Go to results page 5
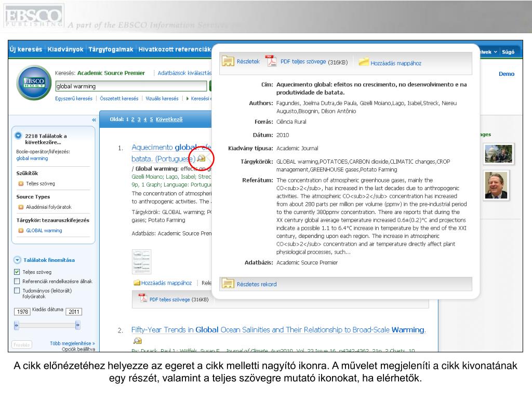The width and height of the screenshot is (532, 399). [x=151, y=119]
